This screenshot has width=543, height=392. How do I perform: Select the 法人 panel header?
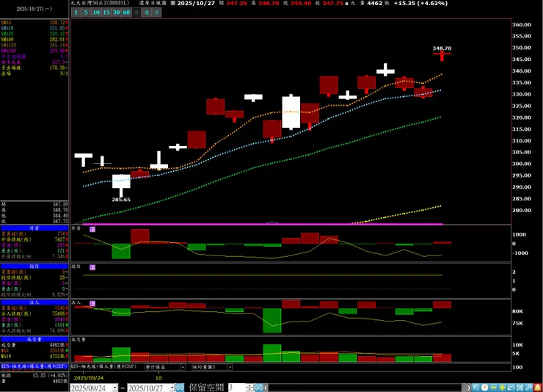34,302
